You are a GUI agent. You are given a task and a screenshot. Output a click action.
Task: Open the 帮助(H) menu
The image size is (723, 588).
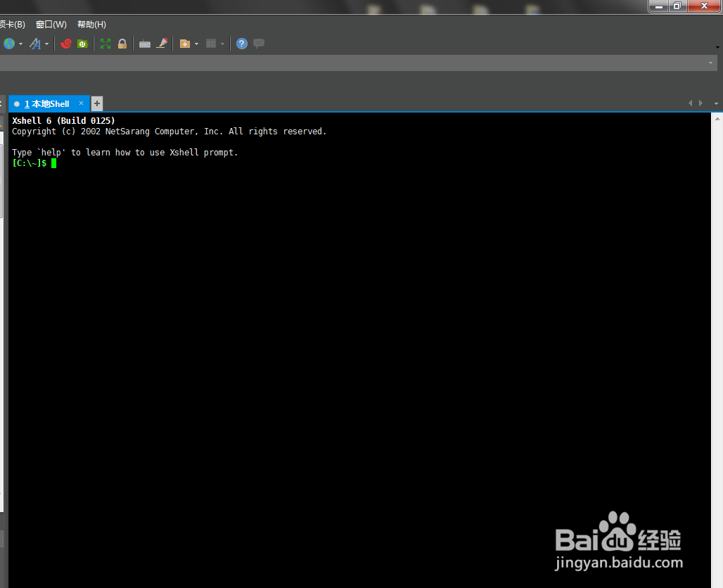point(91,25)
